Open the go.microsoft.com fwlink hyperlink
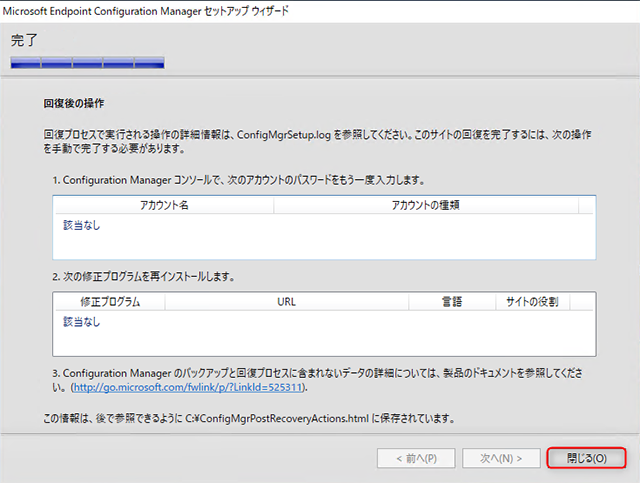Image resolution: width=640 pixels, height=483 pixels. pyautogui.click(x=188, y=387)
